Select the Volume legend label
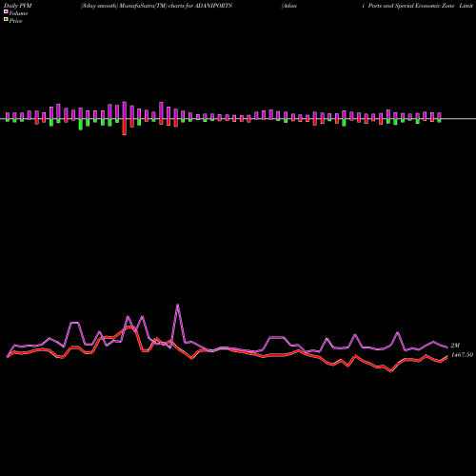Viewport: 476px width, 476px height. (x=18, y=13)
